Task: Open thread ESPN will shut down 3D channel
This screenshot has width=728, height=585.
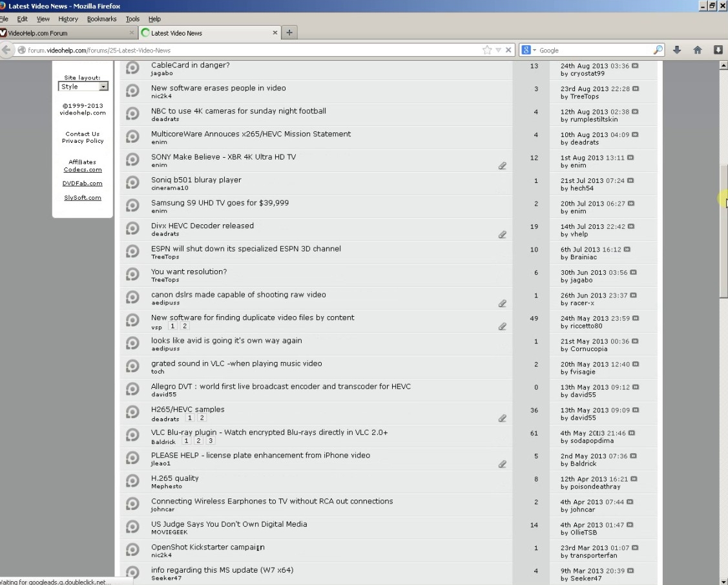Action: click(x=245, y=249)
